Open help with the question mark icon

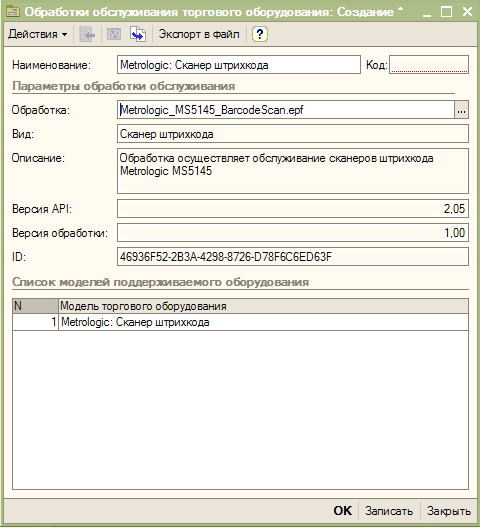[x=260, y=34]
